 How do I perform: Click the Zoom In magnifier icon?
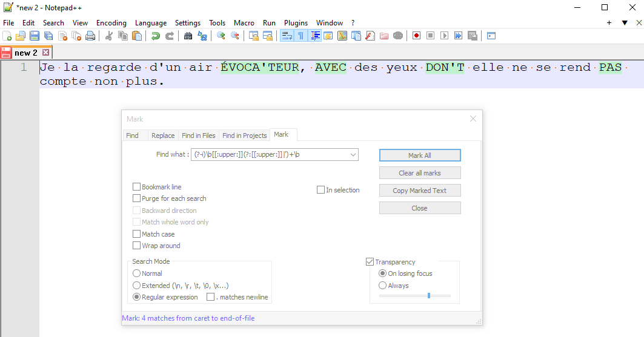221,36
